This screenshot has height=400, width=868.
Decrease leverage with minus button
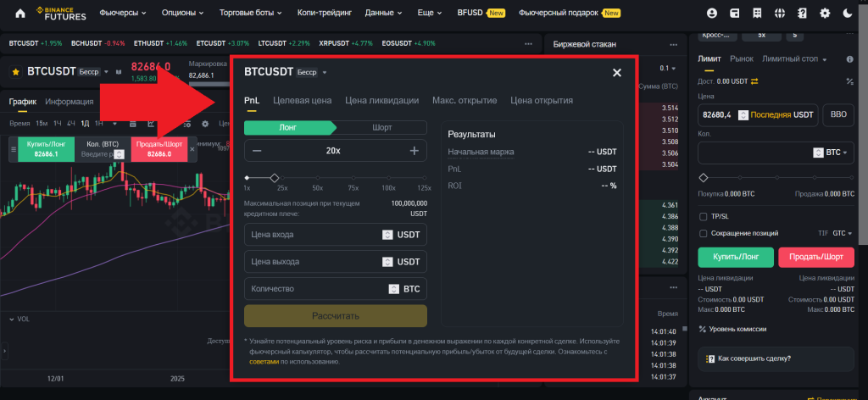(257, 151)
